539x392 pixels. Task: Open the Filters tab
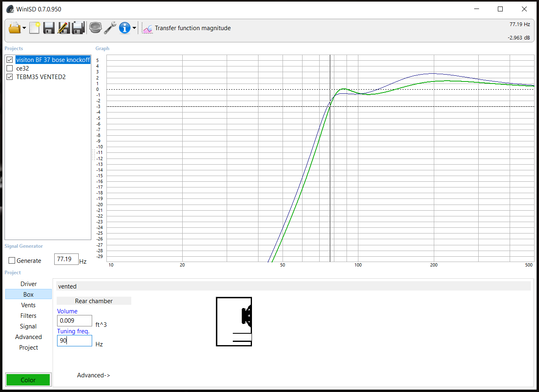[29, 316]
